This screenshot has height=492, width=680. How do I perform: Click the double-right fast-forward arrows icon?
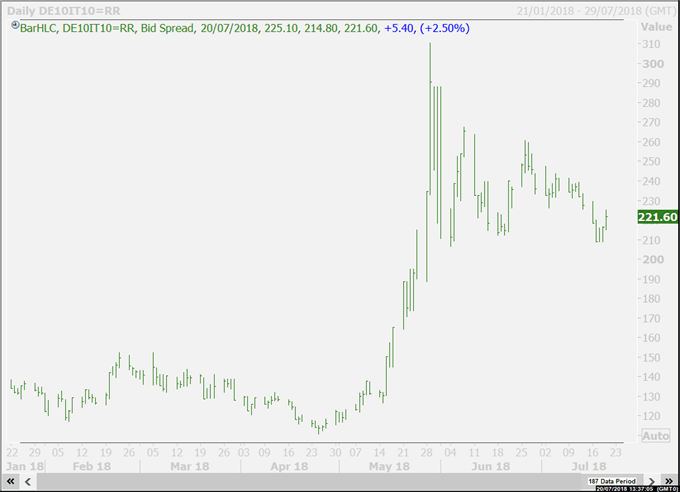668,481
